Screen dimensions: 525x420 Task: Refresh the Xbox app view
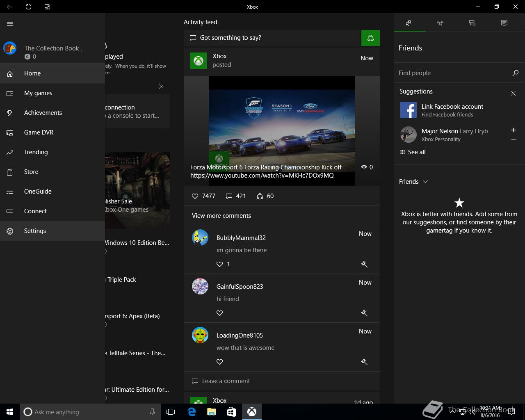pos(28,7)
